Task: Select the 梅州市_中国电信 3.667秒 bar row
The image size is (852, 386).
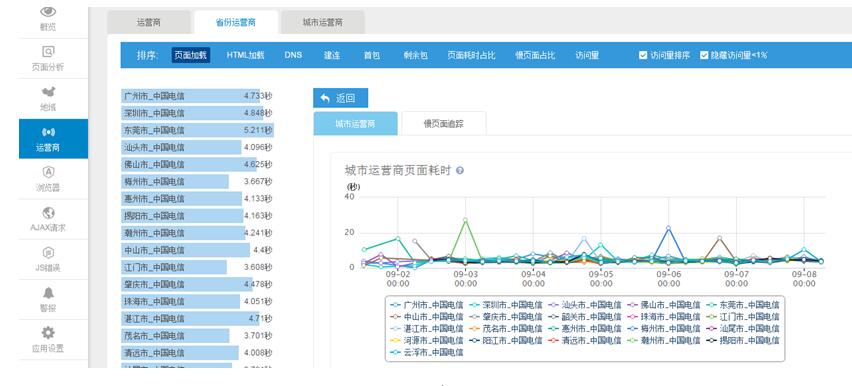Action: tap(197, 182)
